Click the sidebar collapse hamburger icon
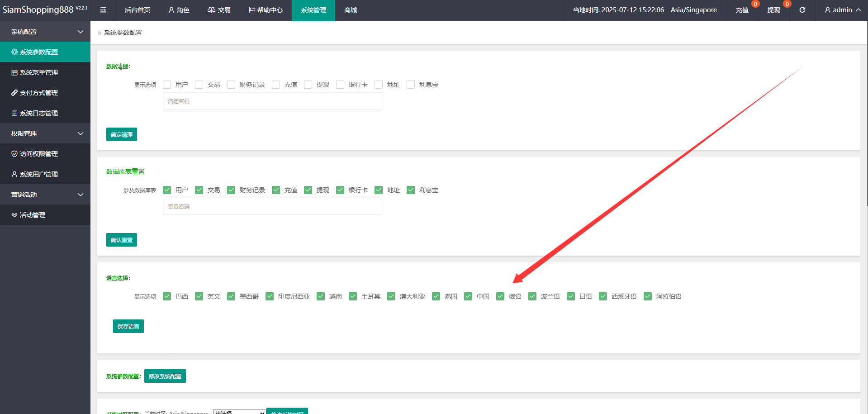Viewport: 868px width, 414px height. (103, 10)
